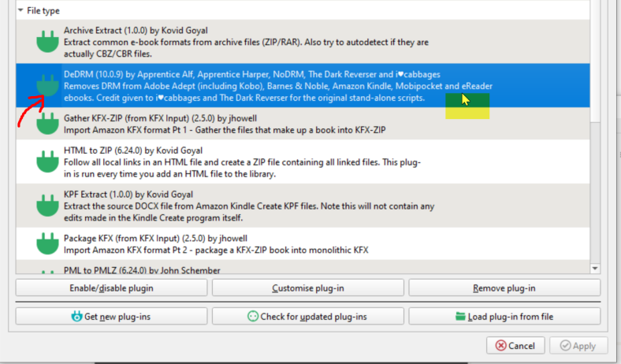Enable or disable the selected plugin

pyautogui.click(x=111, y=288)
